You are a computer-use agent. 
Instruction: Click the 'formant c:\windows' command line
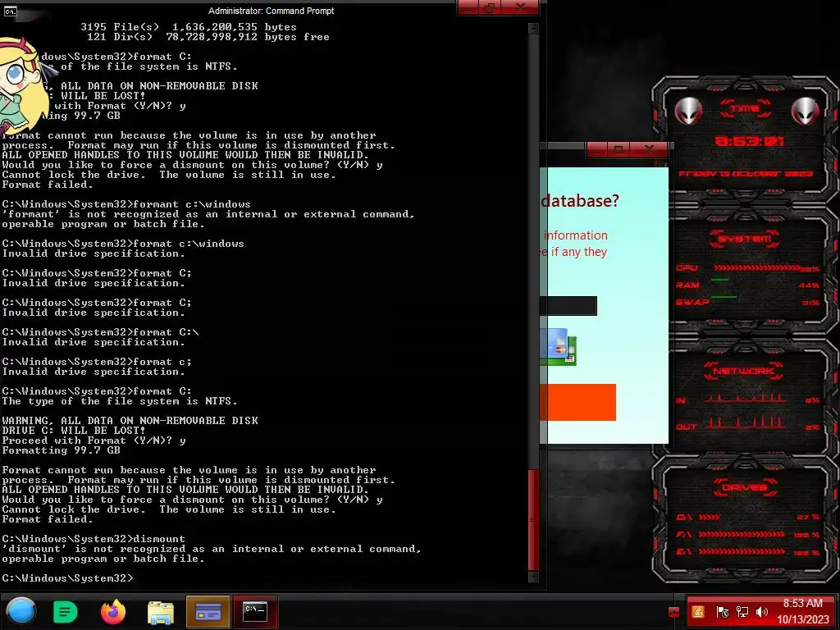(x=126, y=204)
